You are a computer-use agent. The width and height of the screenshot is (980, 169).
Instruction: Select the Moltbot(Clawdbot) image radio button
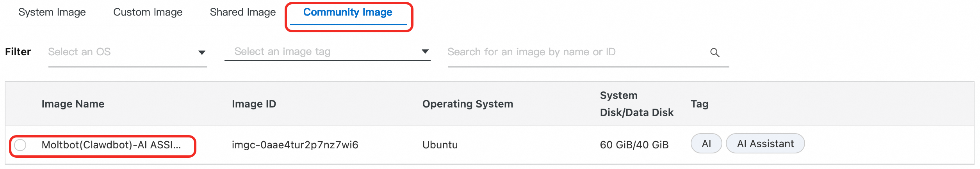point(20,145)
